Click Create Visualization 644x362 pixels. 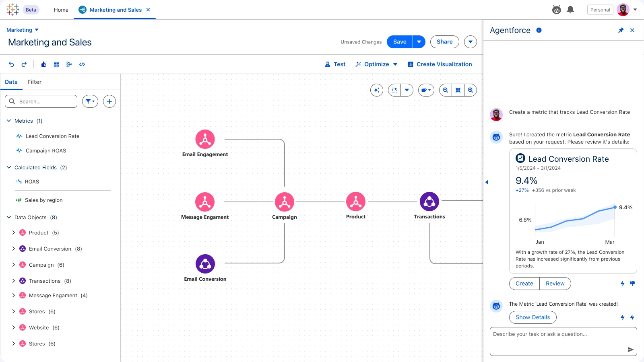(440, 64)
